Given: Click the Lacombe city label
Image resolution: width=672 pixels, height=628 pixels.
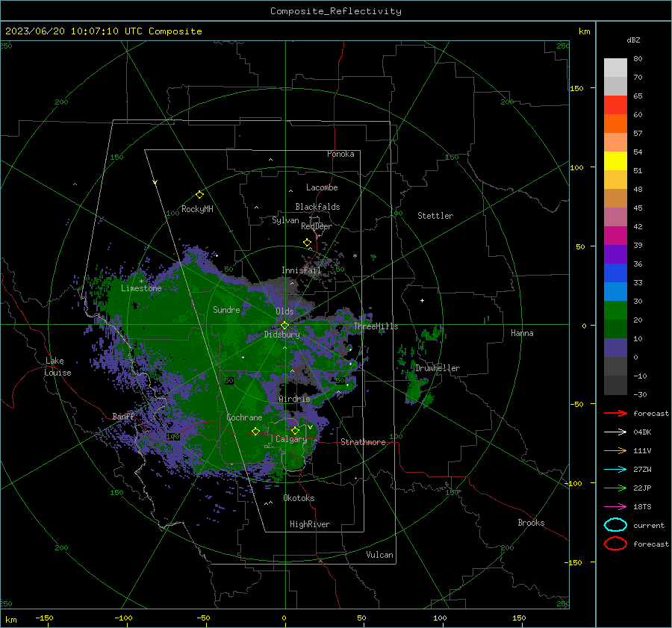Looking at the screenshot, I should pyautogui.click(x=322, y=187).
